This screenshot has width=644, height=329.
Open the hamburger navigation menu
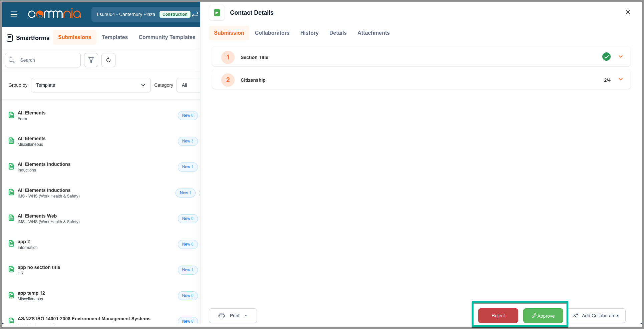(14, 14)
